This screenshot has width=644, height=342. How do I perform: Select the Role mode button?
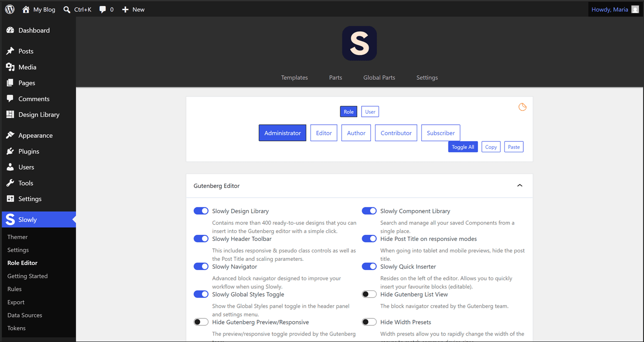tap(348, 112)
